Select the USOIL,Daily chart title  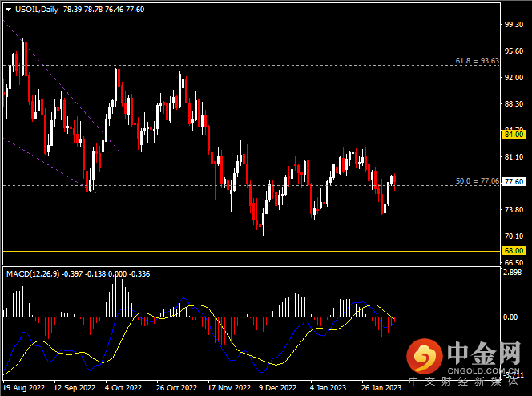(x=38, y=9)
